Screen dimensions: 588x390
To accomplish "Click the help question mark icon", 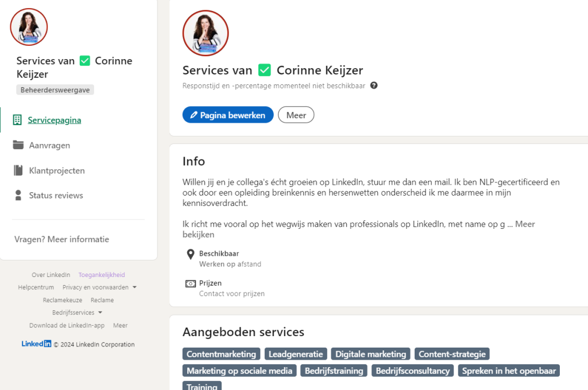I will (374, 85).
